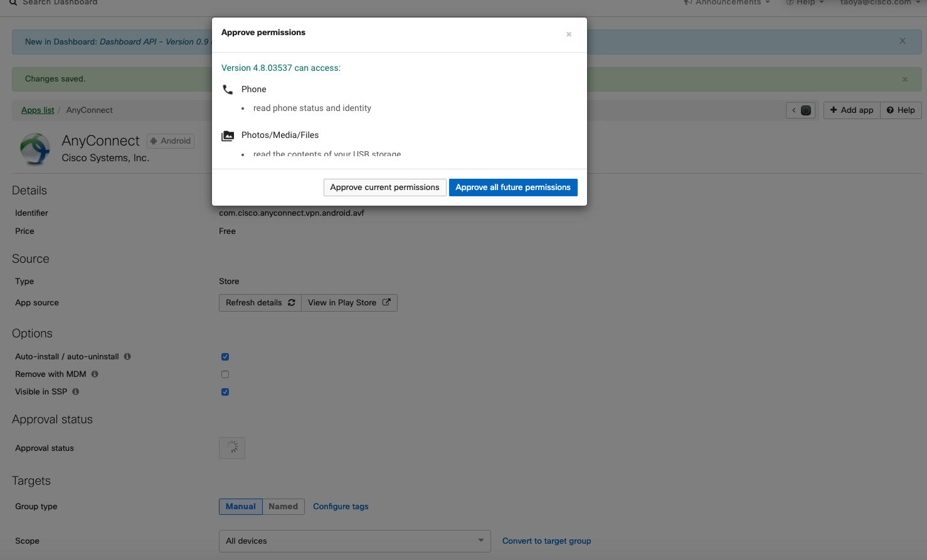927x560 pixels.
Task: Open the All devices scope dropdown
Action: pyautogui.click(x=355, y=541)
